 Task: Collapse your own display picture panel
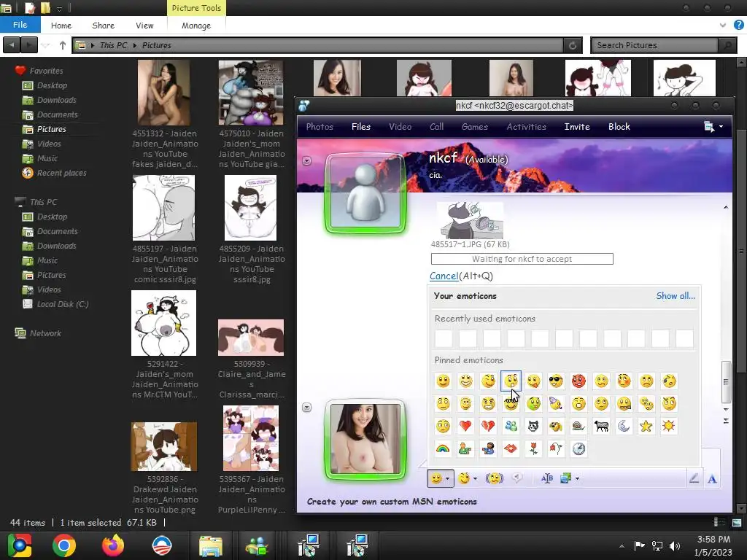[307, 407]
